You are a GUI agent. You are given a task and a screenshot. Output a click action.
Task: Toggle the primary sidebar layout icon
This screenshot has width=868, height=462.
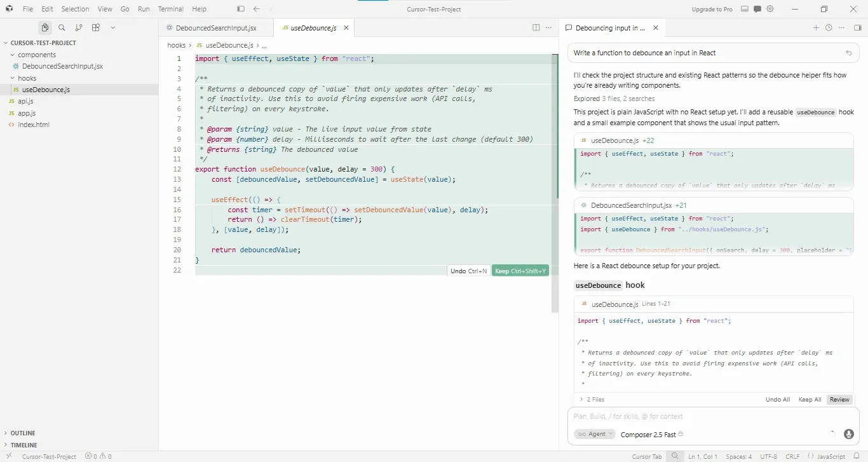(x=240, y=9)
